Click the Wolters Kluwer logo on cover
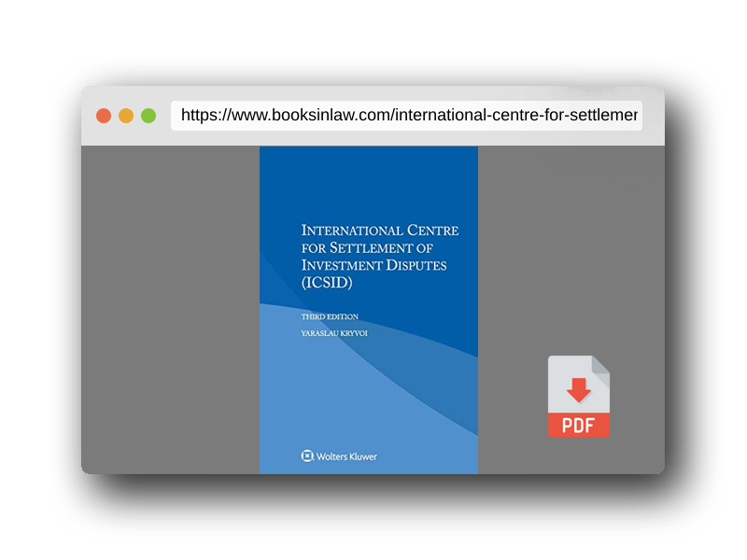The height and width of the screenshot is (560, 747). (339, 456)
